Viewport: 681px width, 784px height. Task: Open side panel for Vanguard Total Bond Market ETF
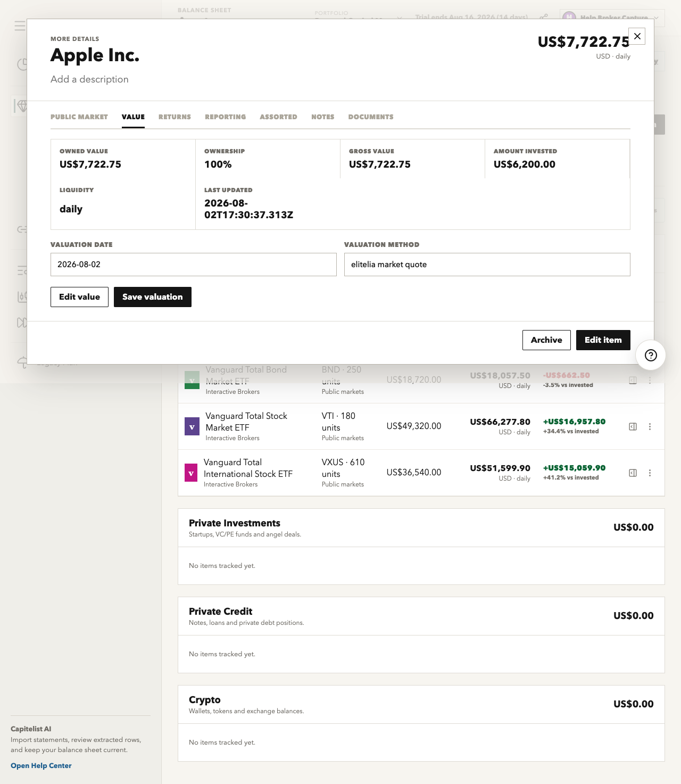(x=633, y=380)
